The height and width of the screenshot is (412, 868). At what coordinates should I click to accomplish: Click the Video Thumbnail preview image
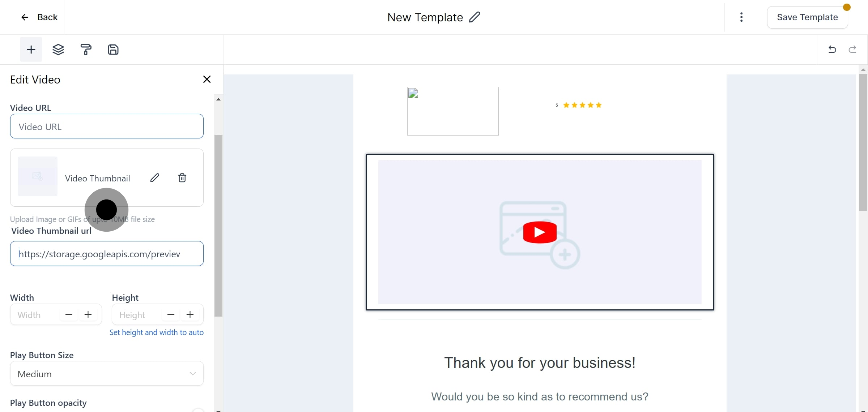click(38, 176)
